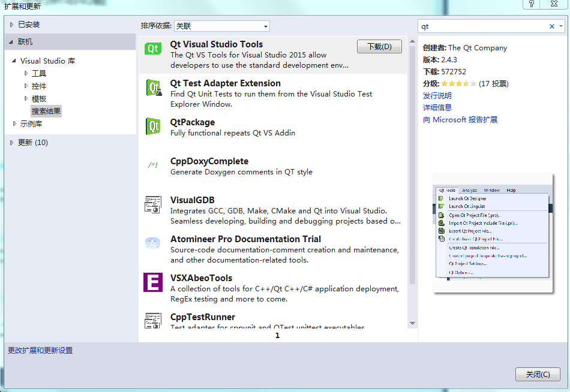The height and width of the screenshot is (392, 570).
Task: Open 发行说明 release notes link
Action: tap(437, 95)
